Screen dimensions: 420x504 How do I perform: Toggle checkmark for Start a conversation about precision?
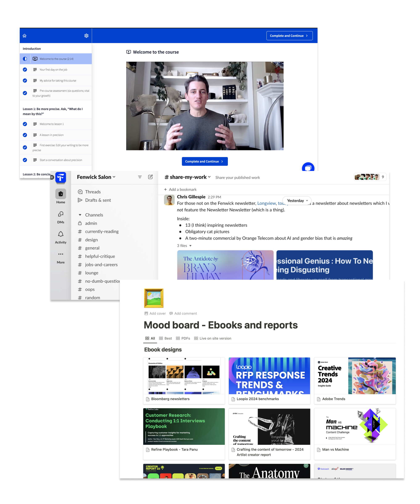25,160
